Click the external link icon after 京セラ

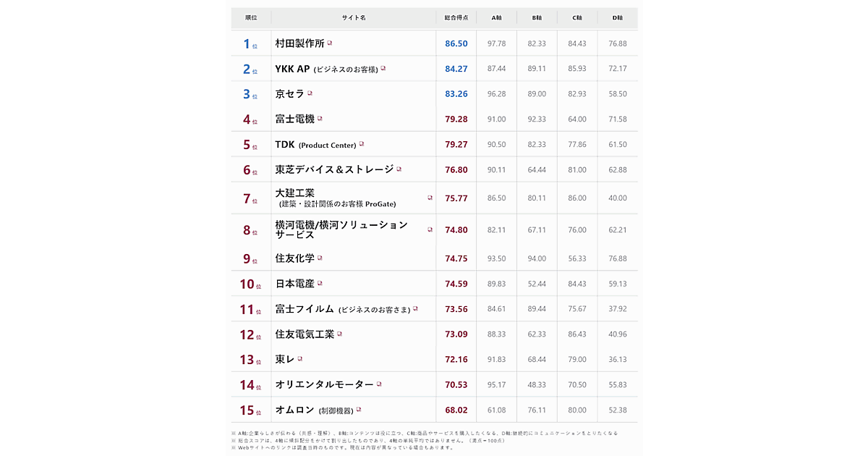(310, 93)
